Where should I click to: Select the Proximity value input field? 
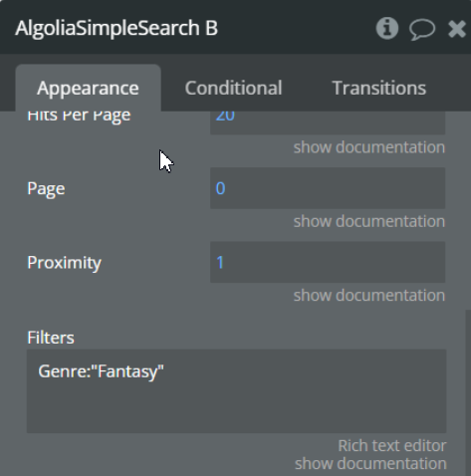328,262
